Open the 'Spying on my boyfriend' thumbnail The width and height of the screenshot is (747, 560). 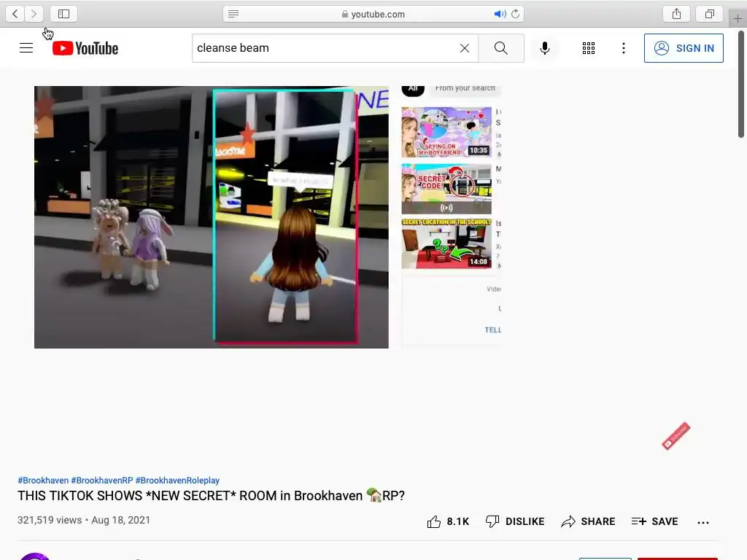446,132
